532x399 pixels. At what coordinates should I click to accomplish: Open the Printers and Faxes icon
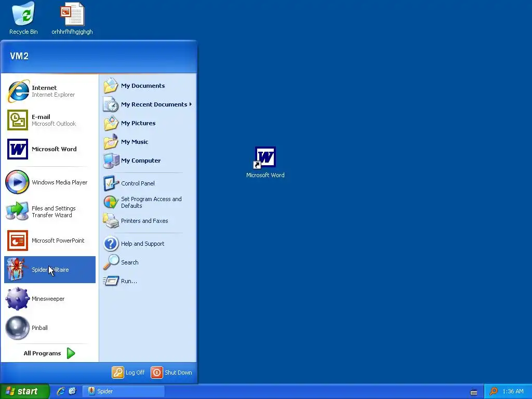click(111, 221)
